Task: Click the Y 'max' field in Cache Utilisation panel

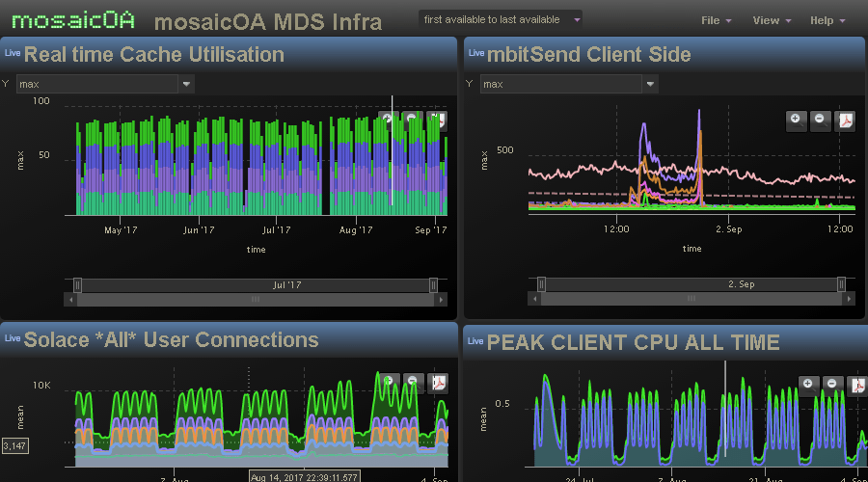Action: coord(96,84)
